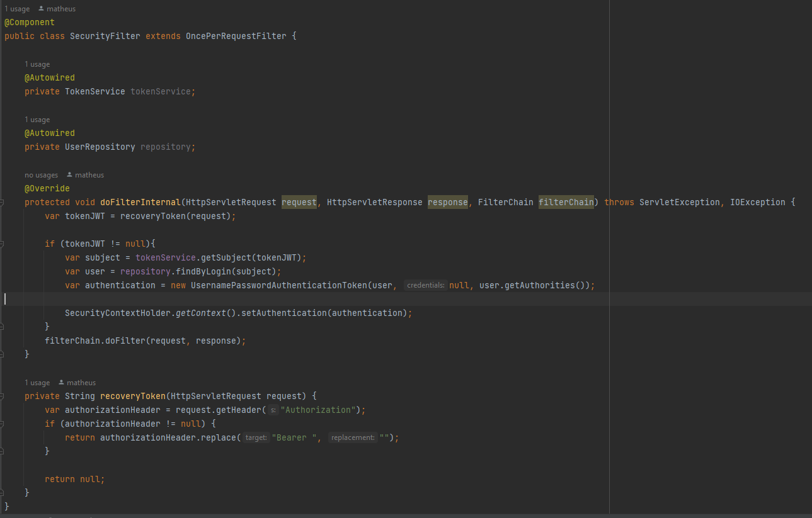812x518 pixels.
Task: Open '1 usage' hint above tokenService field
Action: click(37, 64)
